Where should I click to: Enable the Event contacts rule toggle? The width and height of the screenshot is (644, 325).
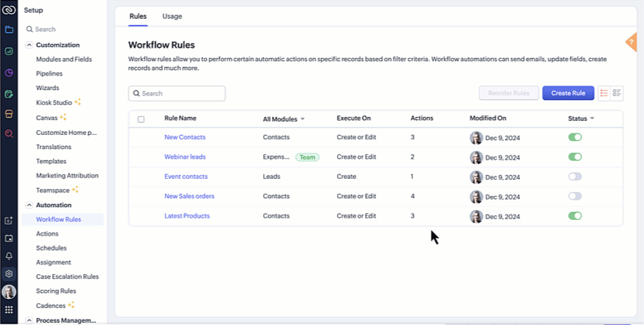(575, 177)
